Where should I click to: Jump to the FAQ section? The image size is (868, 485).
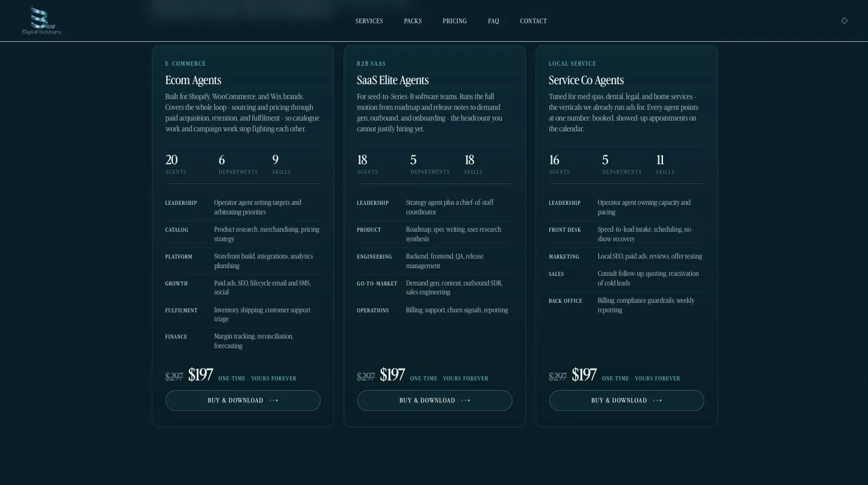click(x=493, y=21)
